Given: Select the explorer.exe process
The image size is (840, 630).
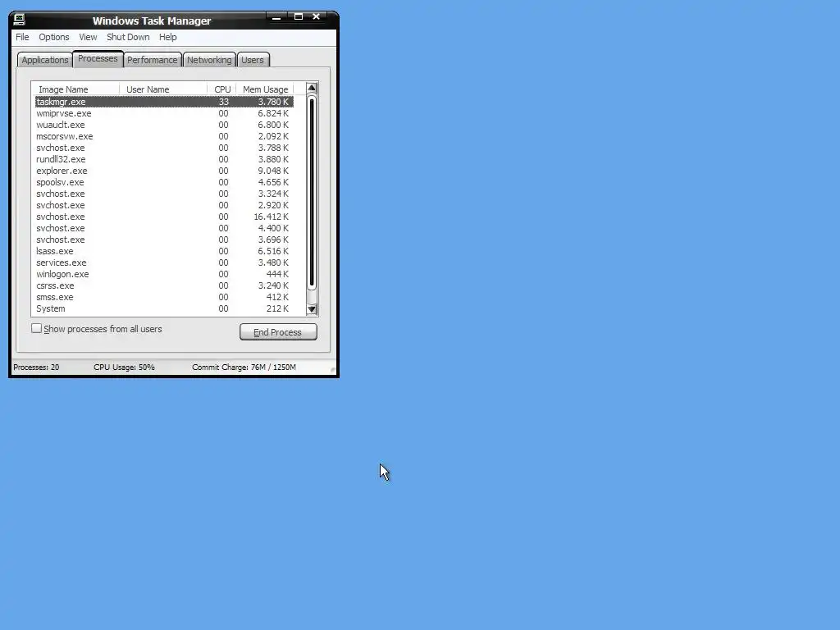Looking at the screenshot, I should click(x=164, y=171).
